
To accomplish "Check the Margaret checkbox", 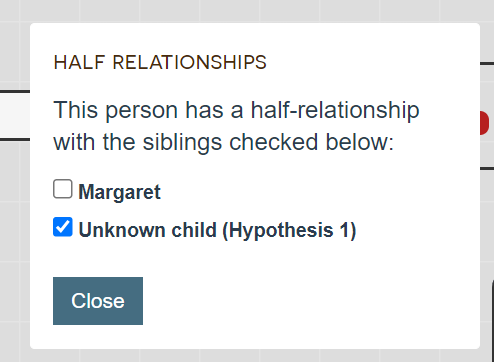I will coord(63,189).
